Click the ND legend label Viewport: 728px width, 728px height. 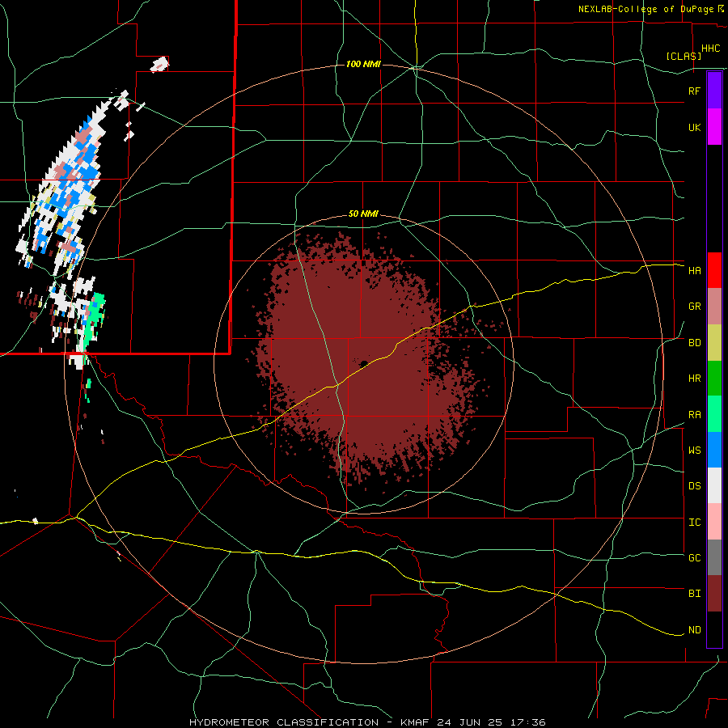click(x=694, y=630)
